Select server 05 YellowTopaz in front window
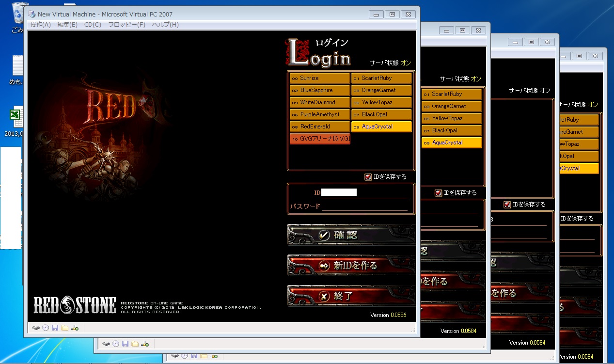 point(381,102)
